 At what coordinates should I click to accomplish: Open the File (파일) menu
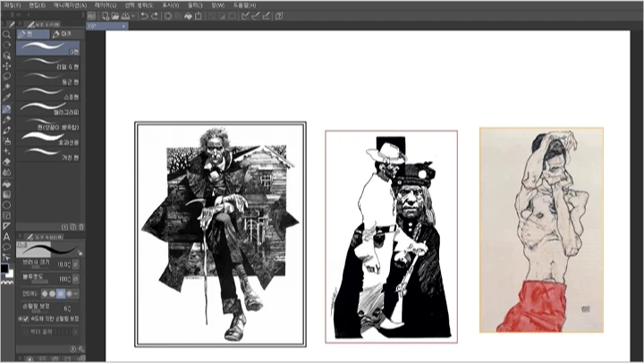[x=12, y=5]
